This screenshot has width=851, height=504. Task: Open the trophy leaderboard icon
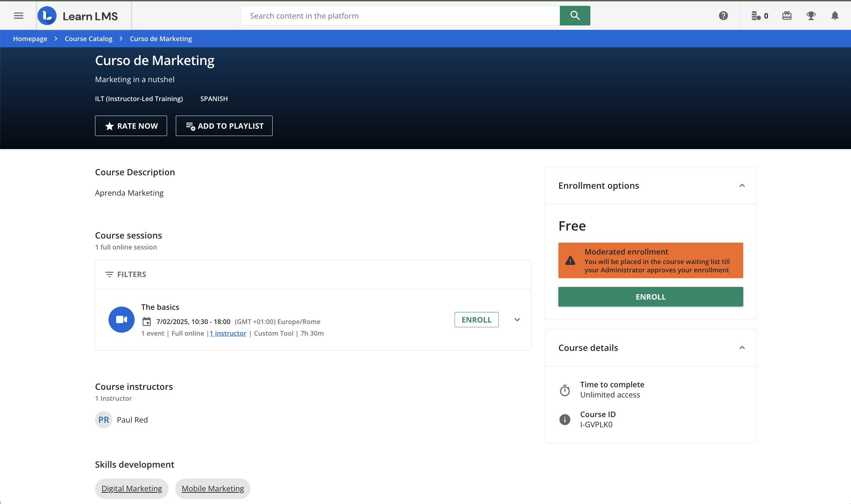click(x=811, y=16)
